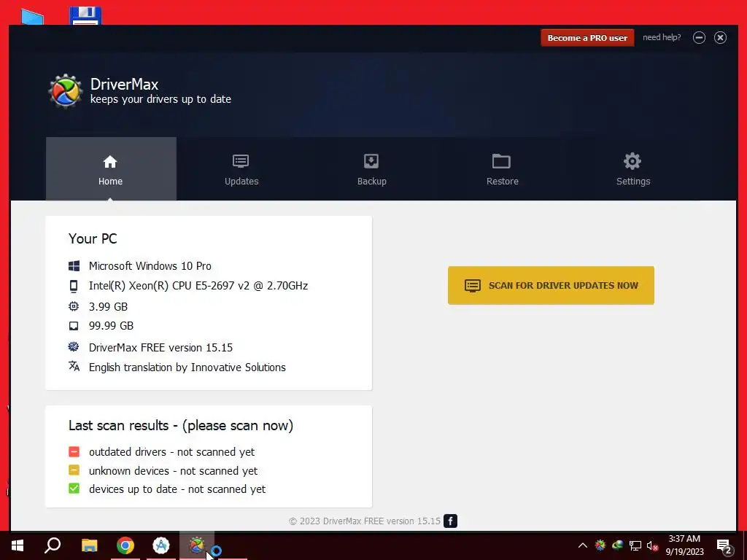
Task: Click the gear icon beside DriverMax FREE version
Action: [x=74, y=346]
